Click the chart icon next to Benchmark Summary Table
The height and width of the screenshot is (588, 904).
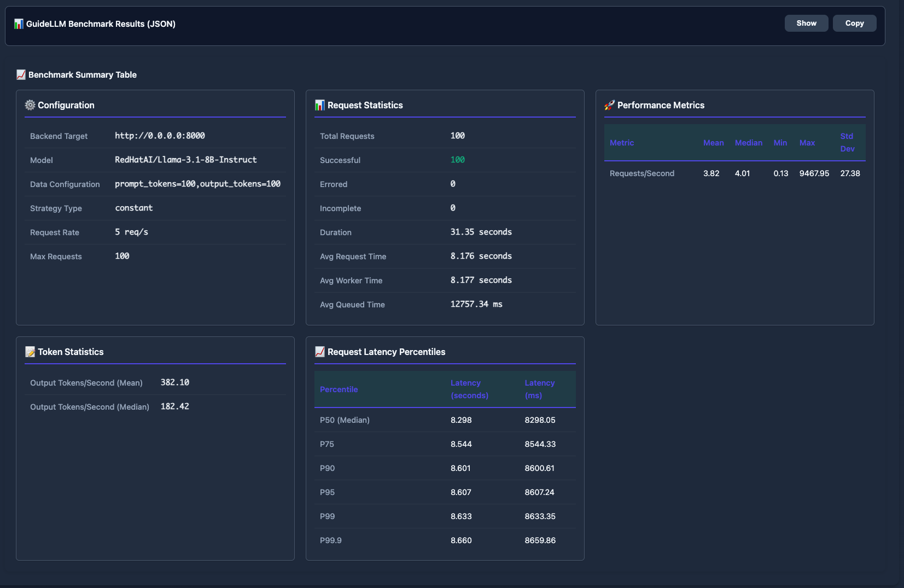[21, 75]
